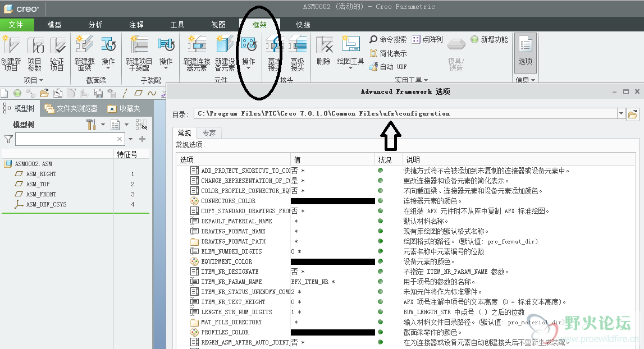Click the 新增功能 green icon
Viewport: 644px width, 349px height.
474,39
